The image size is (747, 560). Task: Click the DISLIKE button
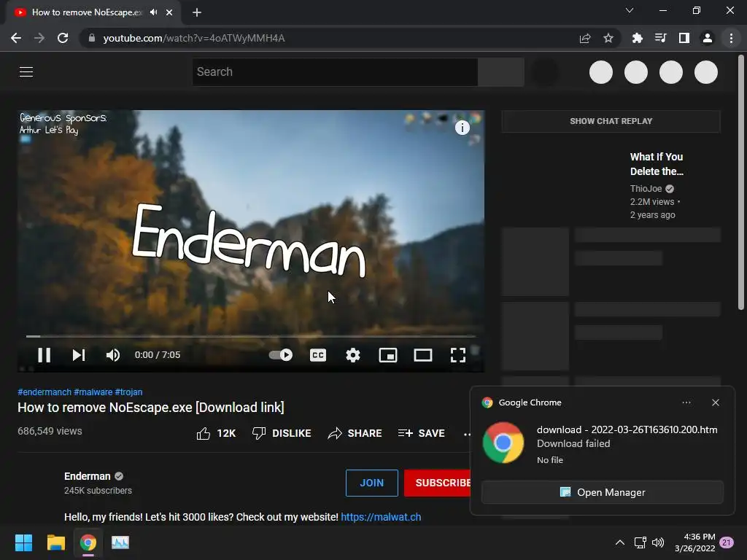click(x=282, y=433)
